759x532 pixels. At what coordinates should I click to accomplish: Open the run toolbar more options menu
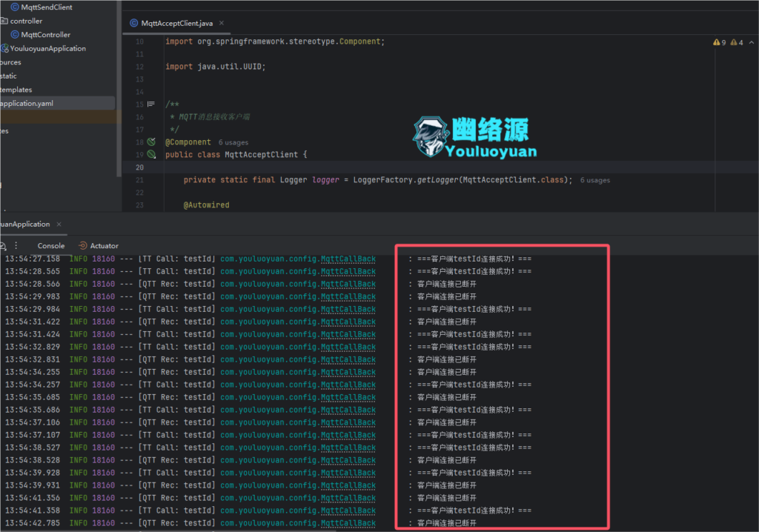click(x=16, y=245)
